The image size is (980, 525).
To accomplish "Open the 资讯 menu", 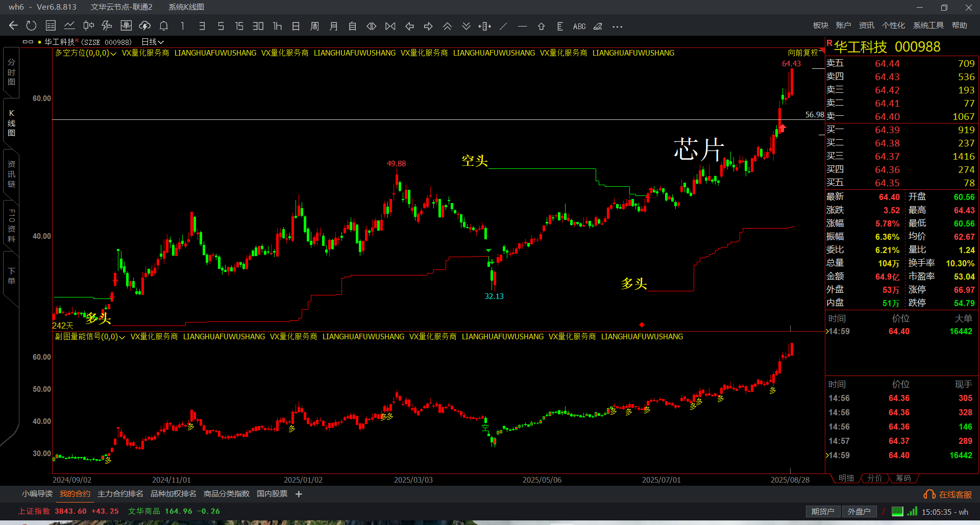I will (866, 26).
